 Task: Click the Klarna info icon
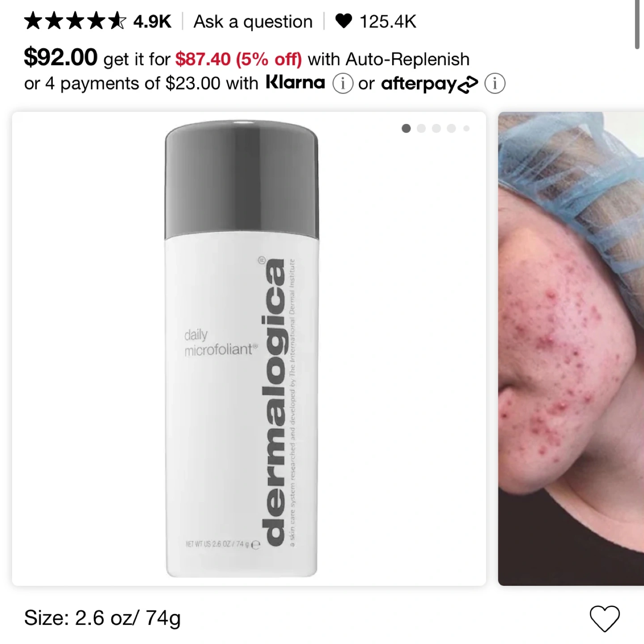point(343,84)
